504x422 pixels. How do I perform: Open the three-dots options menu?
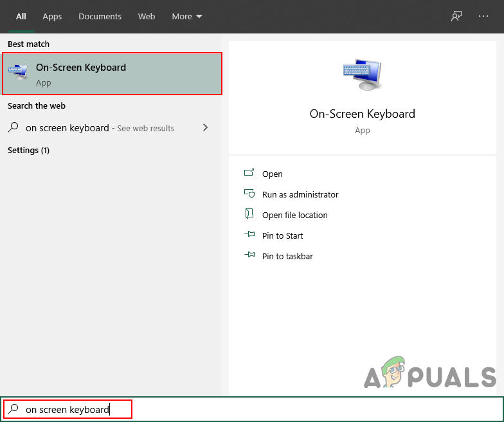(483, 16)
